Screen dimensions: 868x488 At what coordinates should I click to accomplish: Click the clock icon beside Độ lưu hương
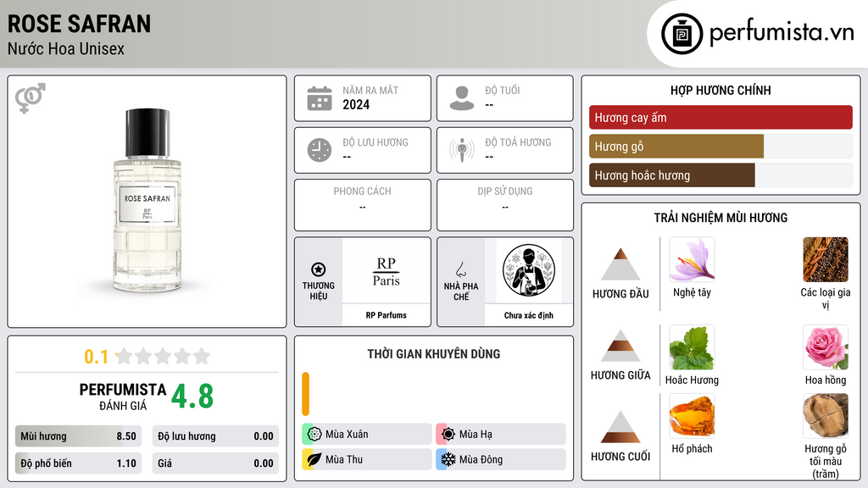320,150
